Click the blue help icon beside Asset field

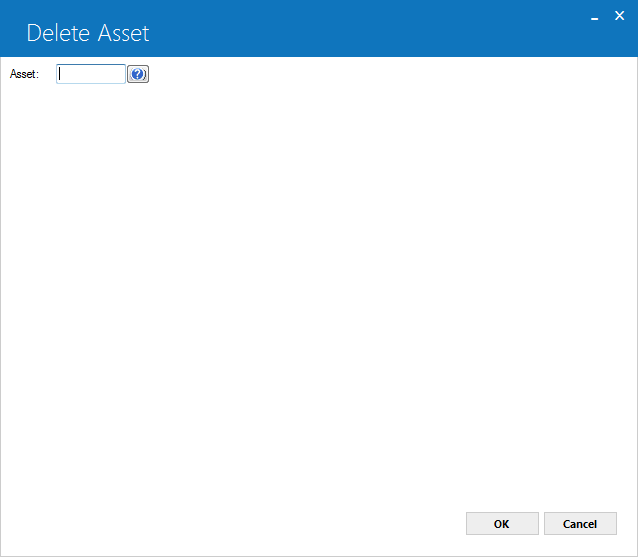pyautogui.click(x=138, y=74)
